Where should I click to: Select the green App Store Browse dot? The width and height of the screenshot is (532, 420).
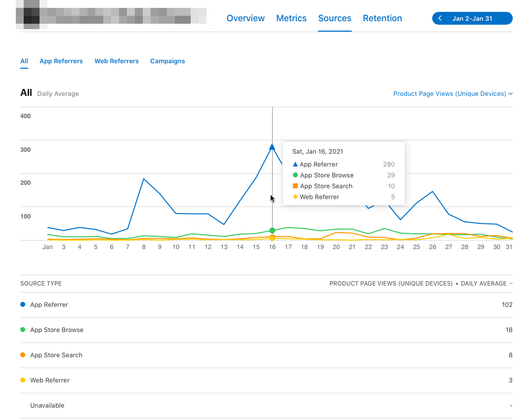[x=22, y=330]
